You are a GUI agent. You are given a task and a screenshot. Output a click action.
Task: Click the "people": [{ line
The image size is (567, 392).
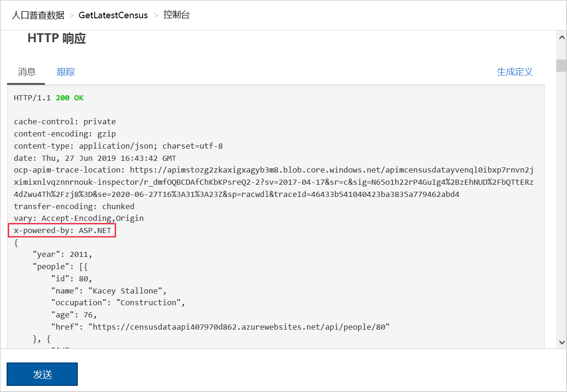point(60,267)
